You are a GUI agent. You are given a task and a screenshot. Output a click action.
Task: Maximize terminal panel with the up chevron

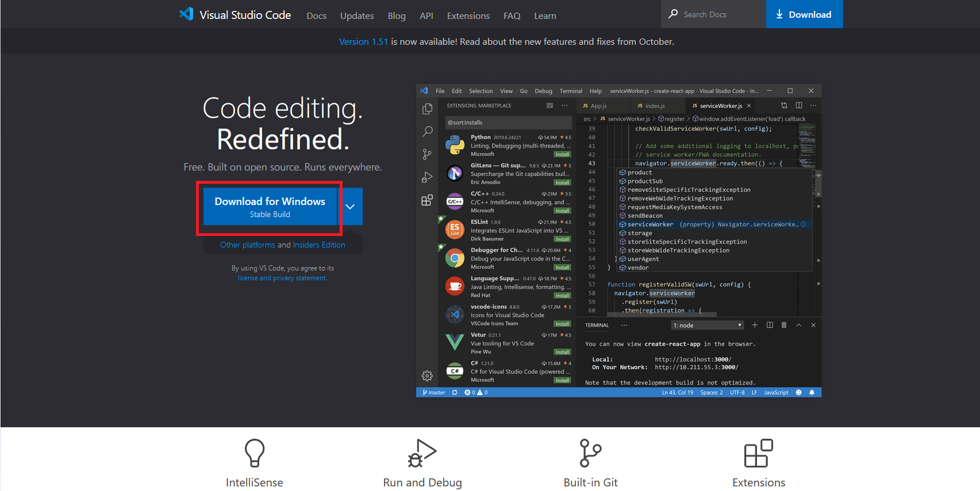(798, 325)
